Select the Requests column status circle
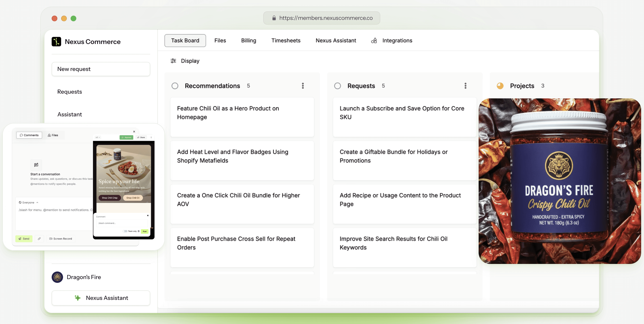Image resolution: width=644 pixels, height=324 pixels. point(337,86)
